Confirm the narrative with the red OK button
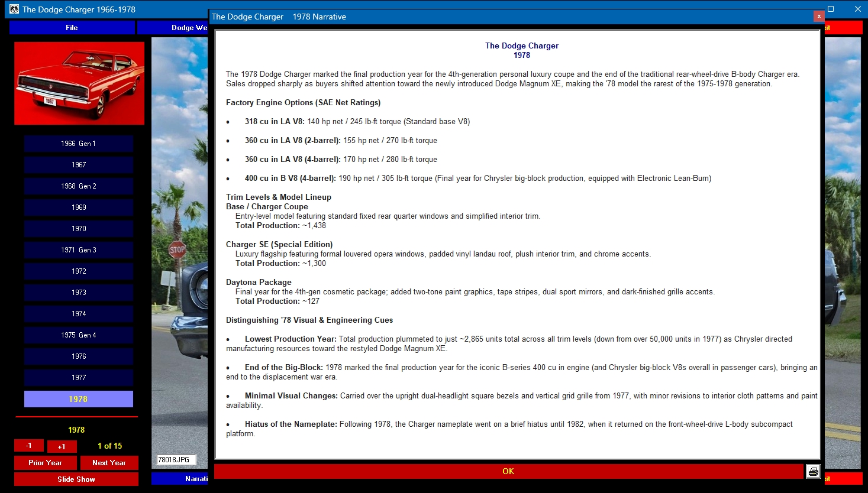Image resolution: width=868 pixels, height=493 pixels. click(x=508, y=471)
